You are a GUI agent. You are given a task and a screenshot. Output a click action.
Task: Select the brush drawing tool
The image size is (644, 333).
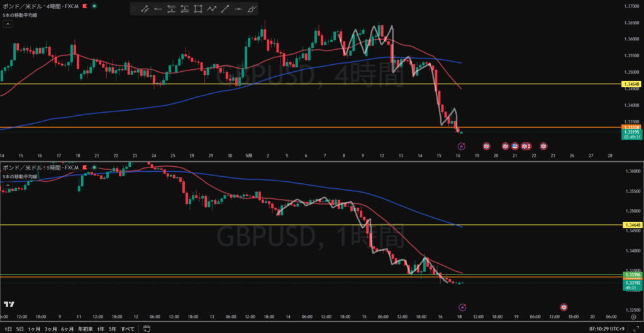coord(252,9)
